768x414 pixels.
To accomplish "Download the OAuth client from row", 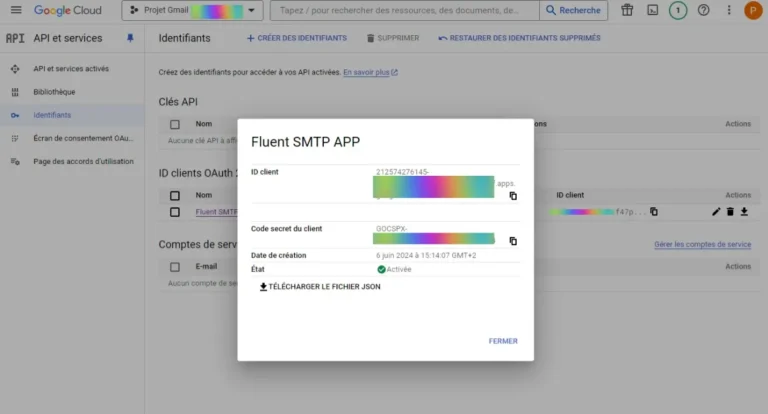I will (x=744, y=212).
